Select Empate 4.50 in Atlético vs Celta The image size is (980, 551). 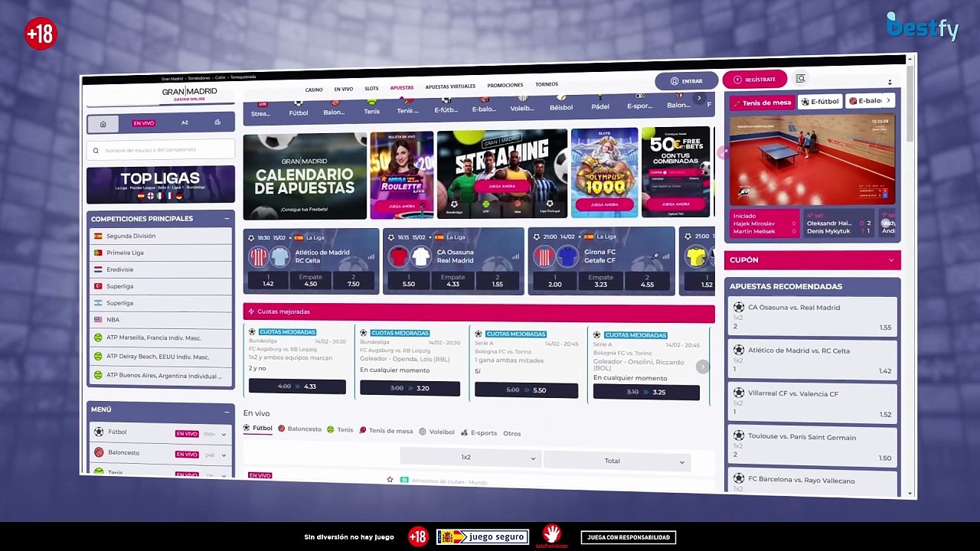[311, 280]
